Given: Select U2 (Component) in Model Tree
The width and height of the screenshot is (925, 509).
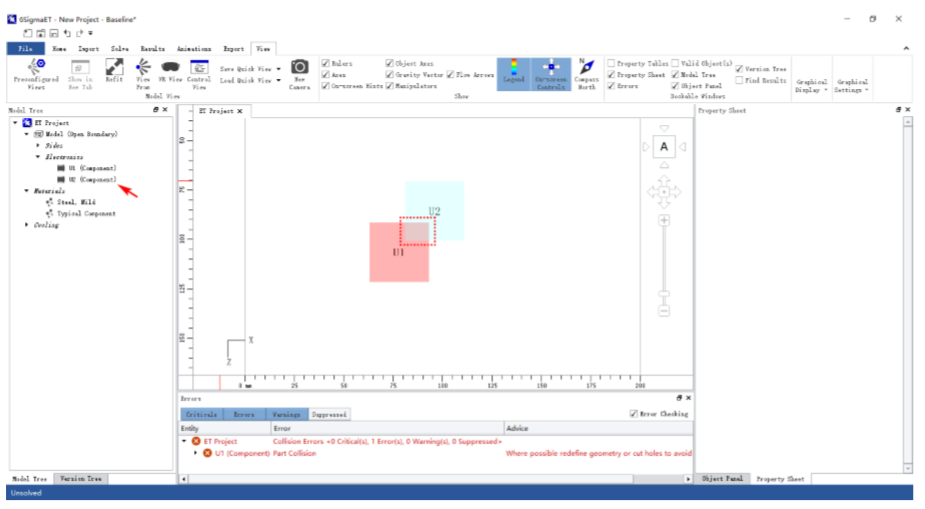Looking at the screenshot, I should [x=92, y=179].
